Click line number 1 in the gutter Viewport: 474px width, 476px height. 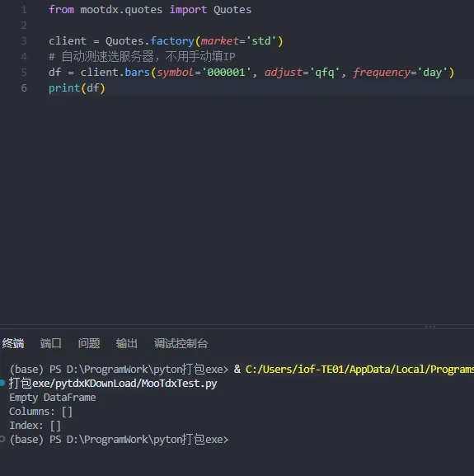[x=24, y=10]
